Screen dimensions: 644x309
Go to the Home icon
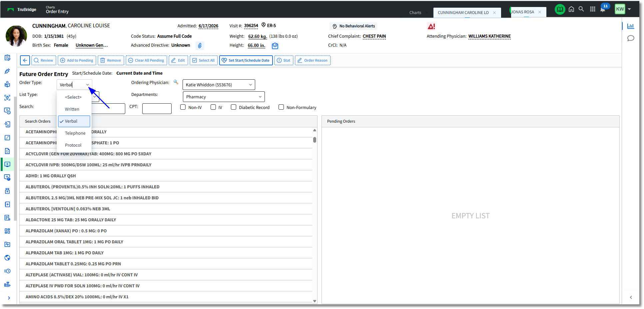tap(571, 9)
